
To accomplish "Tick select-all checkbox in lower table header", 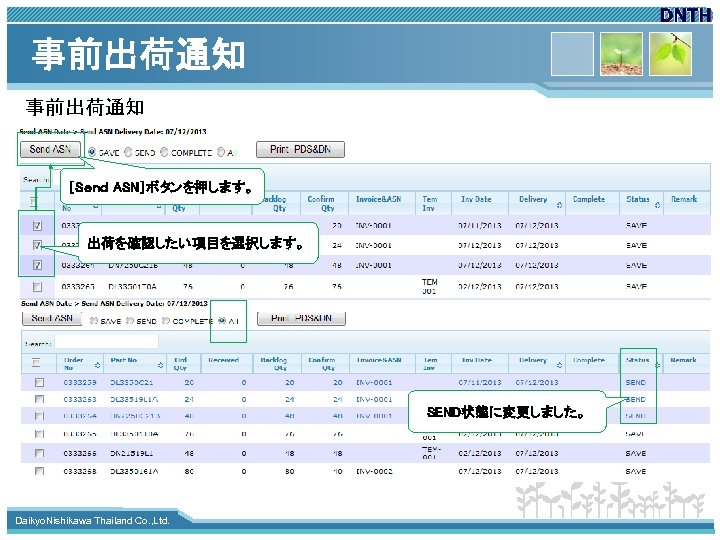I will (x=36, y=363).
